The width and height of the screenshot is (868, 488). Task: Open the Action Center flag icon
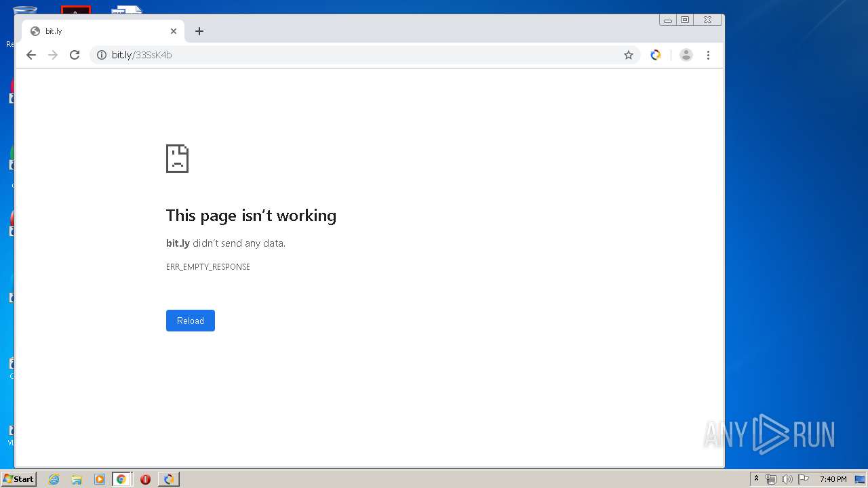[804, 479]
